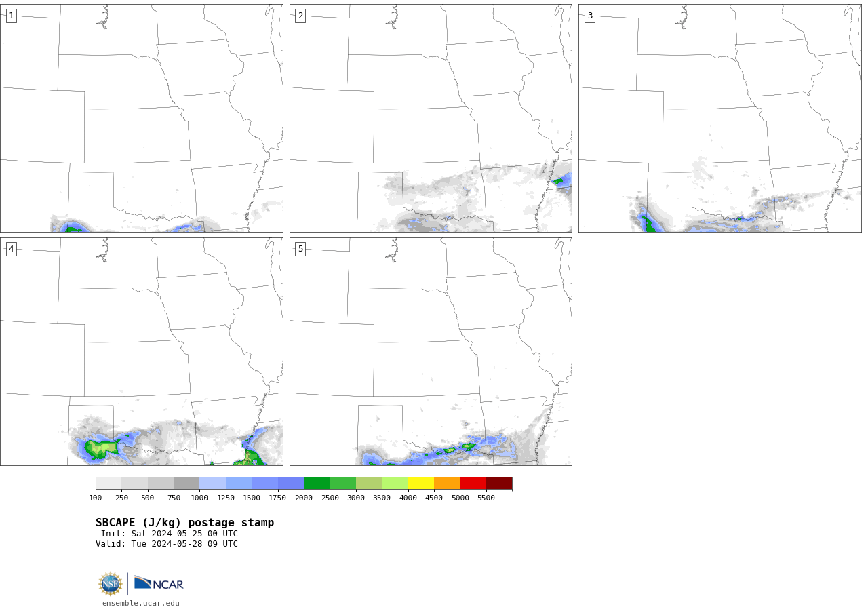Click the colorbar tick label '1250'
Screen dimensions: 868x611
(x=226, y=498)
